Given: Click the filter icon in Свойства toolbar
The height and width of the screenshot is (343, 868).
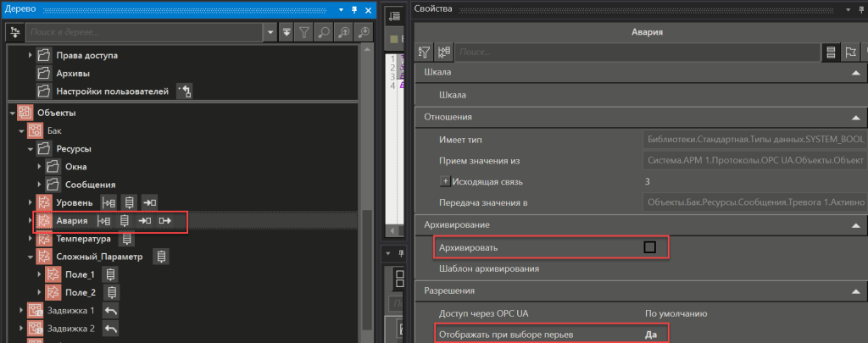Looking at the screenshot, I should click(425, 53).
